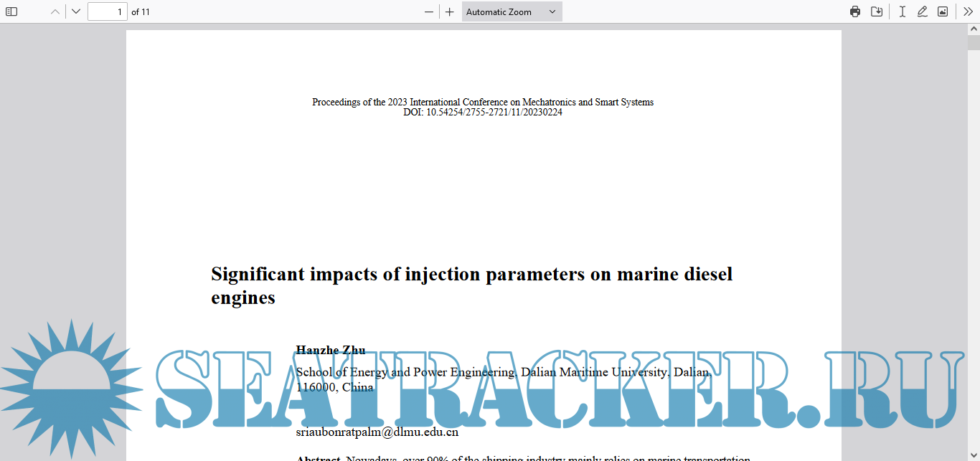The height and width of the screenshot is (461, 980).
Task: Go to the next page
Action: click(76, 11)
